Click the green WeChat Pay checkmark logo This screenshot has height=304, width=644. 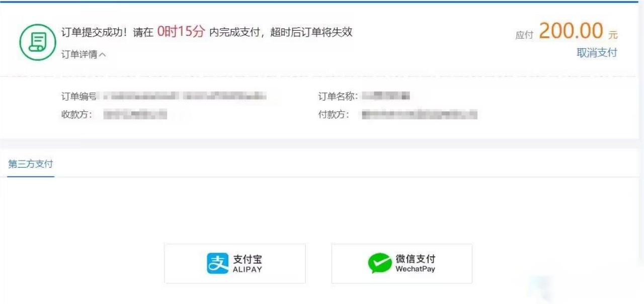coord(379,263)
